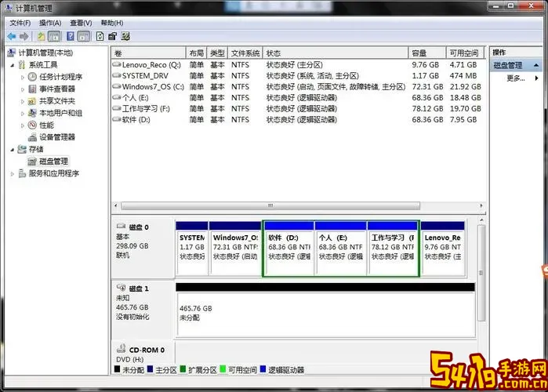548x392 pixels.
Task: Open the 操作(A) menu
Action: 50,23
